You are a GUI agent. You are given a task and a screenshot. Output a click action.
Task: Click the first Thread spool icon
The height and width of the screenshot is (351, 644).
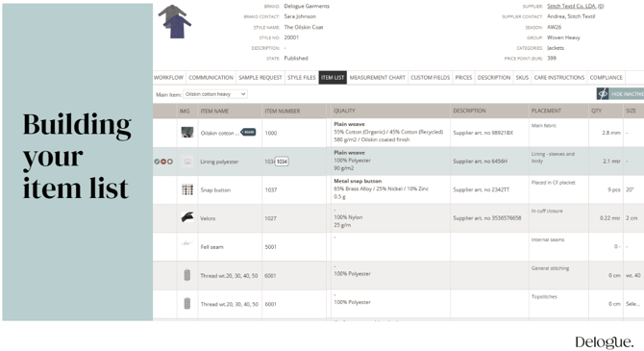pyautogui.click(x=186, y=275)
